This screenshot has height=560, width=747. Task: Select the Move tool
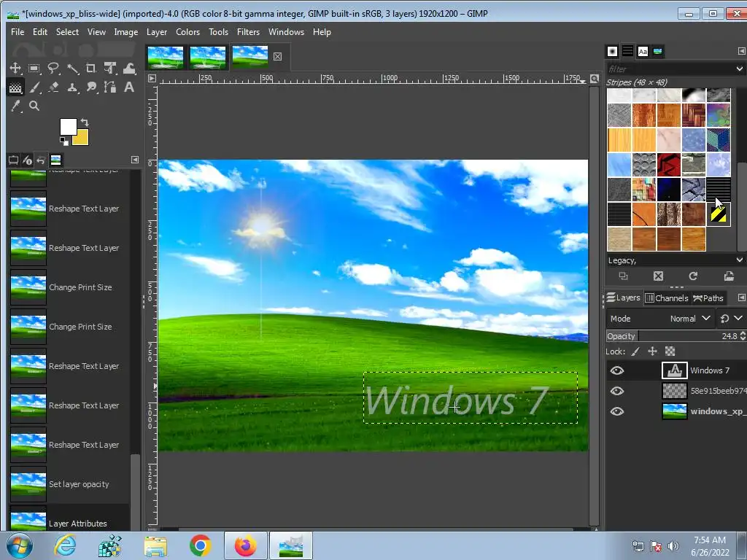15,68
